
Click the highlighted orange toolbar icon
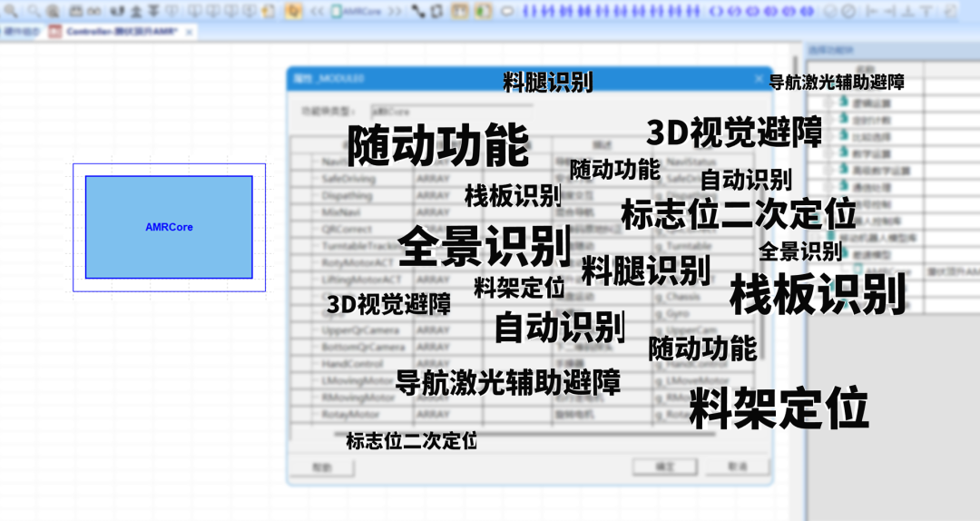coord(293,12)
